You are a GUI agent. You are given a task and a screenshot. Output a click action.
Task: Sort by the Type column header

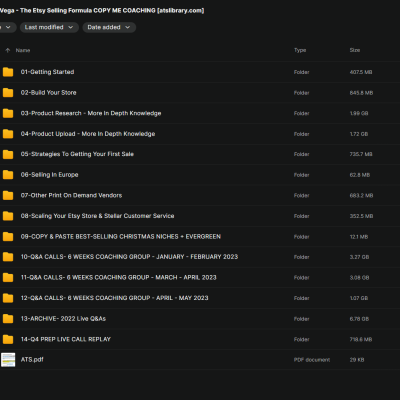(x=300, y=50)
